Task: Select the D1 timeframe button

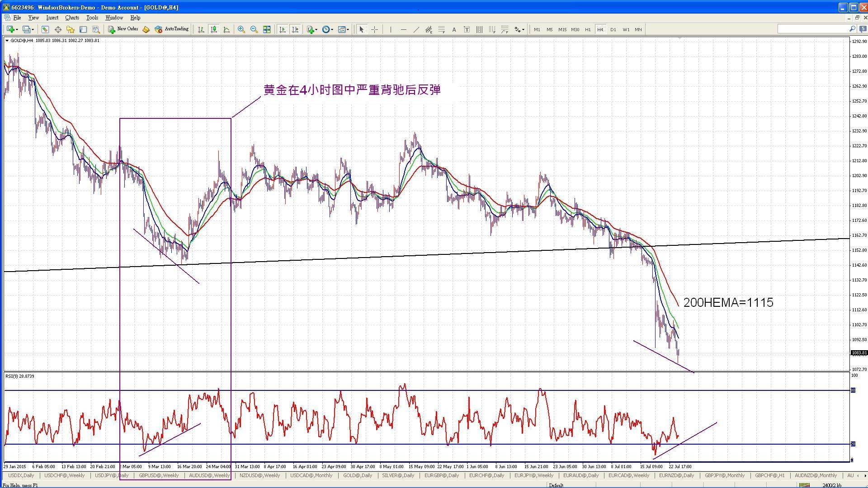Action: click(613, 29)
